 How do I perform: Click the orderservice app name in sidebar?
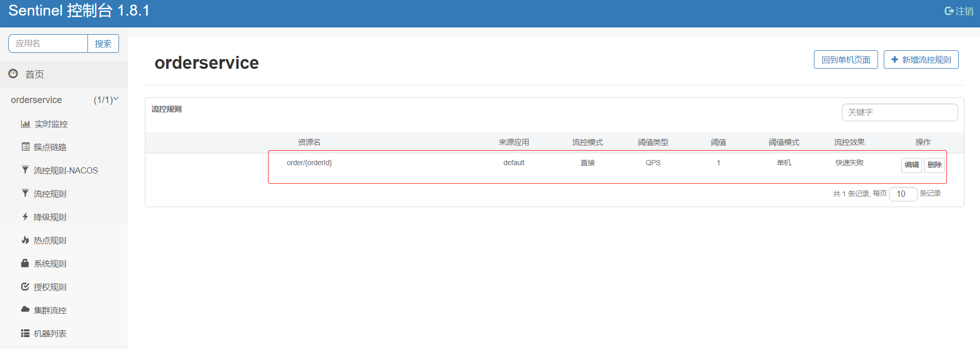[x=36, y=100]
